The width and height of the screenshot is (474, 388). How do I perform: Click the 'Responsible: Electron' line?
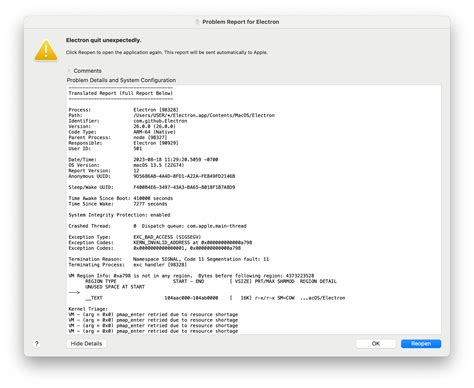[x=123, y=143]
